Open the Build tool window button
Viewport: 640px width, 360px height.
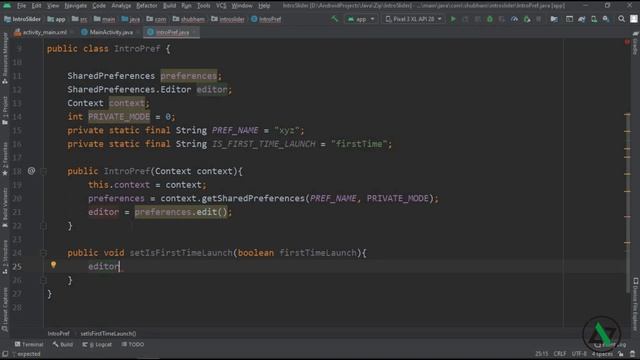(x=62, y=345)
